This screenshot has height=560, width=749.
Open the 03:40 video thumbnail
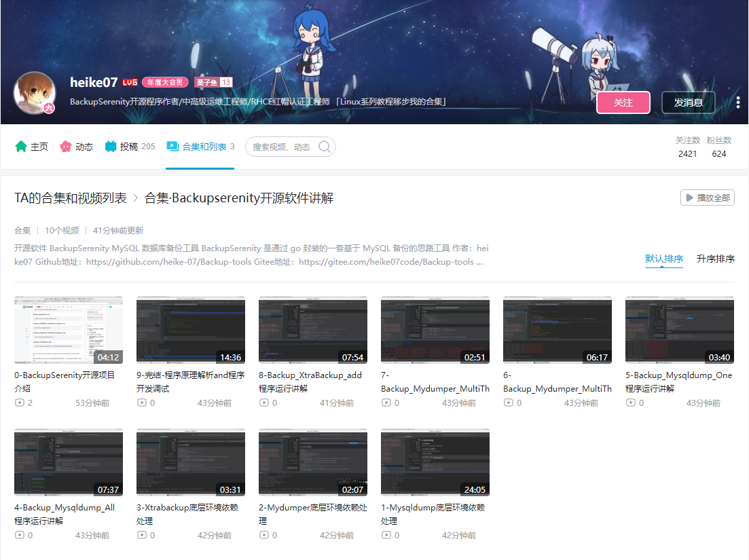click(680, 330)
